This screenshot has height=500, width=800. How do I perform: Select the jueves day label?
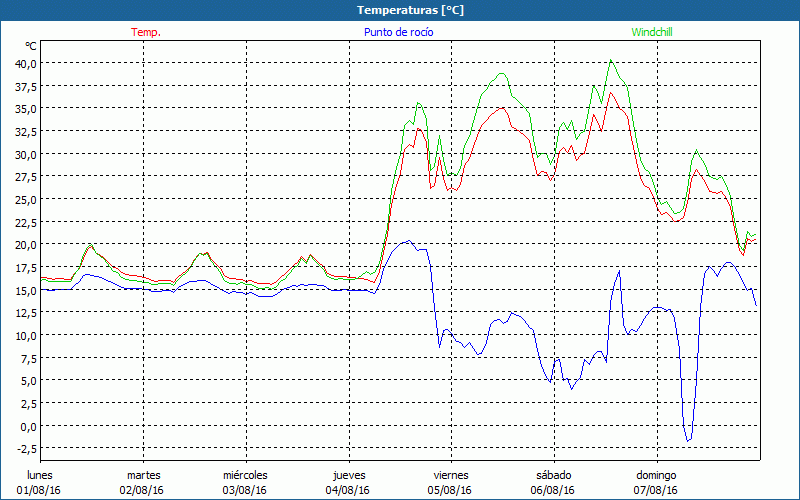pyautogui.click(x=348, y=475)
